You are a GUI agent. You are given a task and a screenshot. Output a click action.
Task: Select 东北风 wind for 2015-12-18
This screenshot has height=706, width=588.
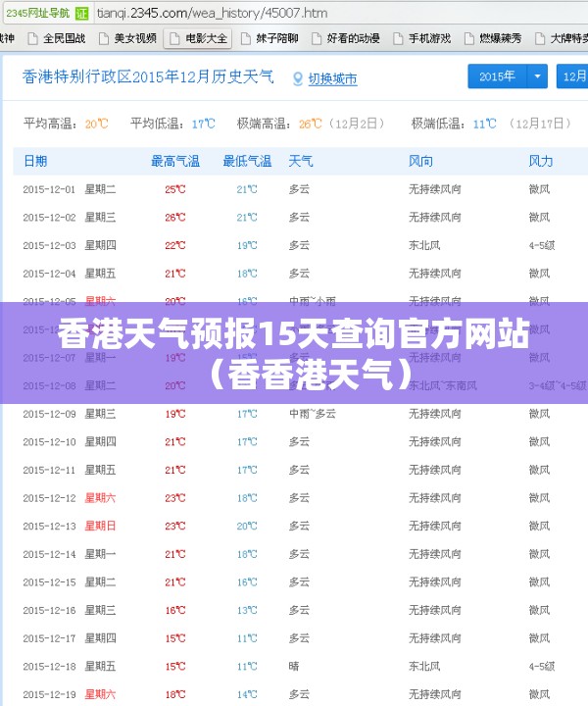pyautogui.click(x=424, y=666)
